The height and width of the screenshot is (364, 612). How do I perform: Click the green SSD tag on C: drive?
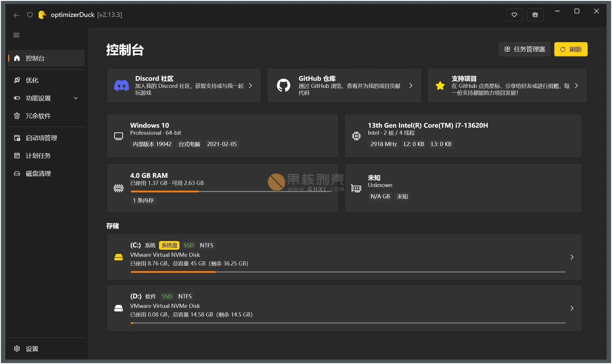pos(188,245)
